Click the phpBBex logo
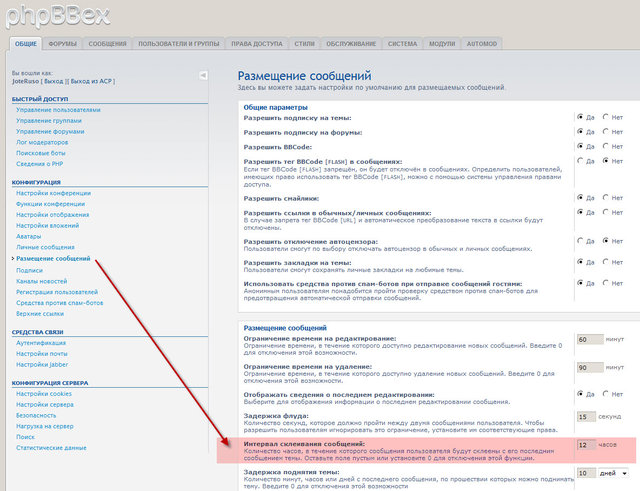The width and height of the screenshot is (640, 491). (58, 16)
